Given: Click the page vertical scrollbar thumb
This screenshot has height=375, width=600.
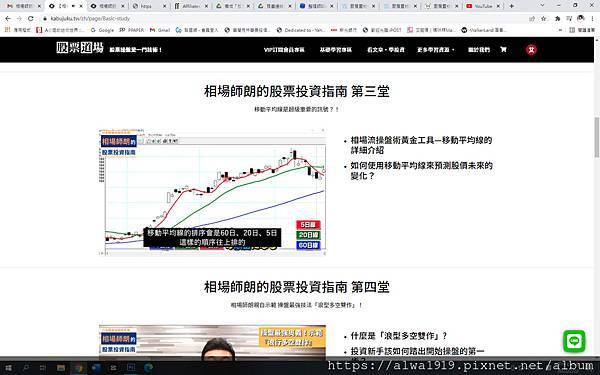Looking at the screenshot, I should [597, 137].
